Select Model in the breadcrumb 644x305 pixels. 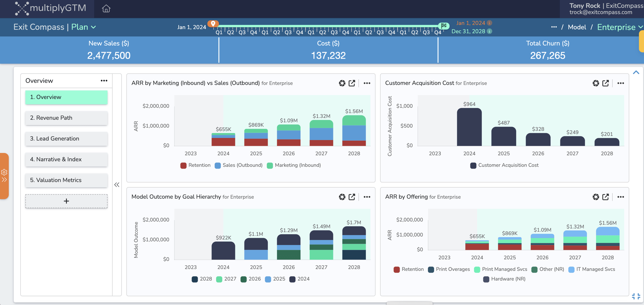(577, 27)
